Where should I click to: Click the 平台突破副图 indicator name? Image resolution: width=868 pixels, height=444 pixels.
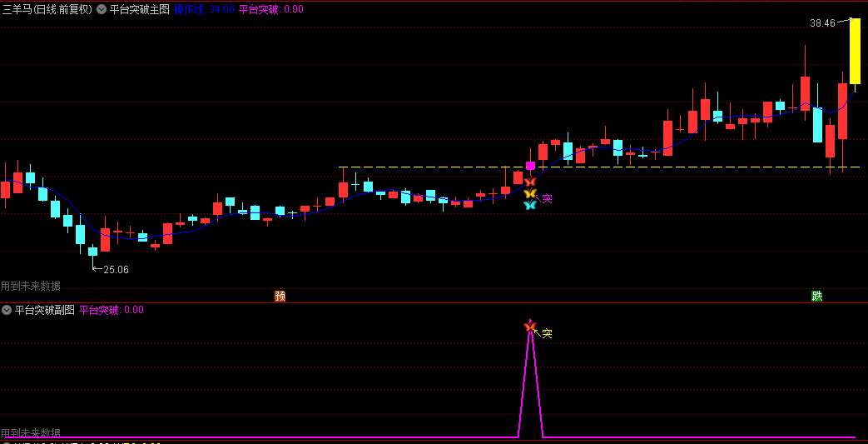44,310
